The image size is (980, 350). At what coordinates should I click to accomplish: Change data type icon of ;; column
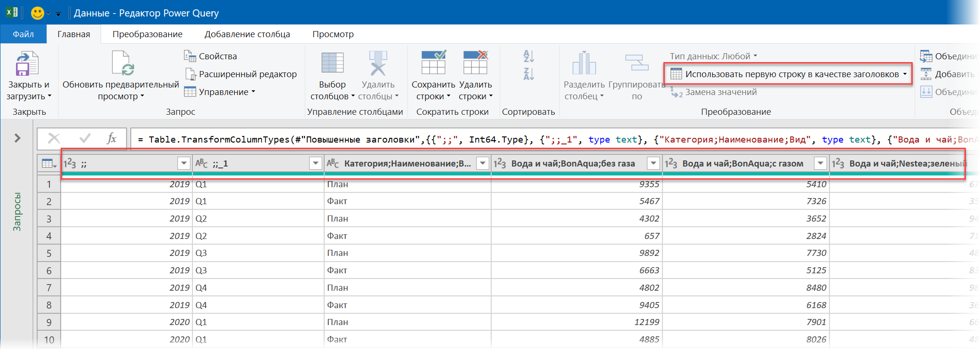[70, 163]
